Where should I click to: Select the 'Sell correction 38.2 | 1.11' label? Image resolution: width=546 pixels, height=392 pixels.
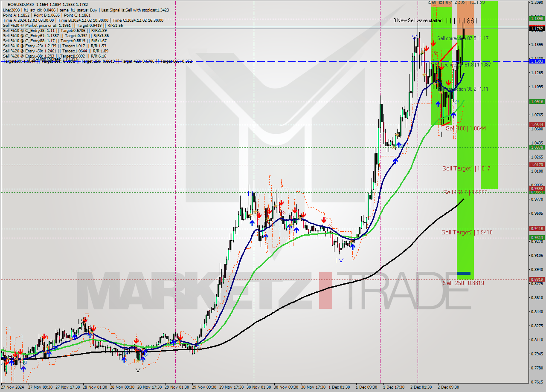464,89
